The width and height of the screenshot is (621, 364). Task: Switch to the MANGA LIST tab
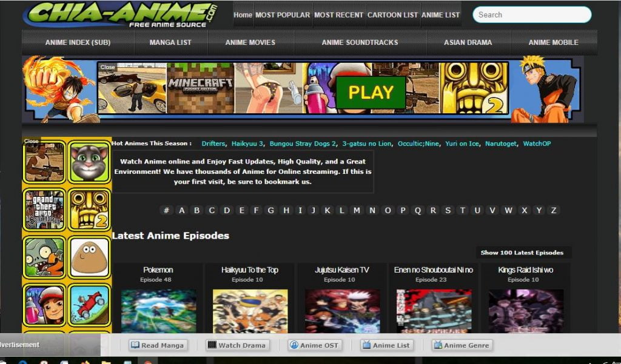pyautogui.click(x=170, y=42)
